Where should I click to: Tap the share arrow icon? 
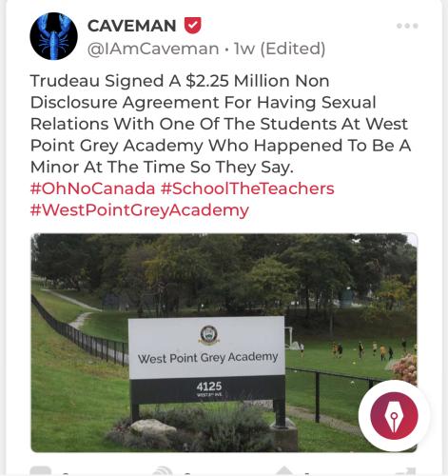click(408, 471)
